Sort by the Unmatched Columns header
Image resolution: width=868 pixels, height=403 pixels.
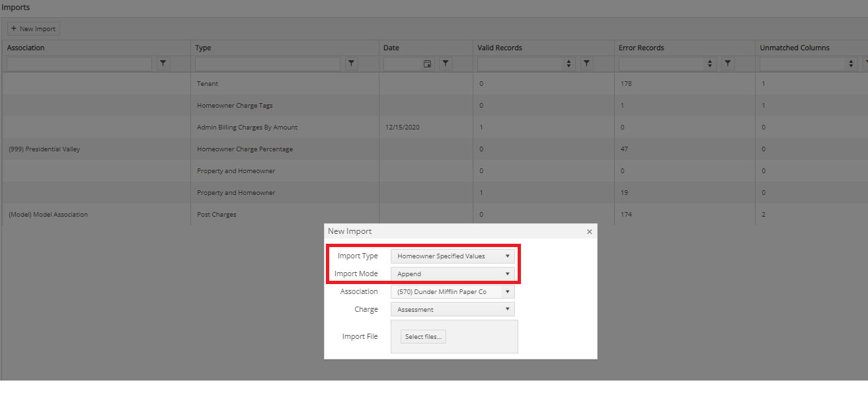point(795,48)
